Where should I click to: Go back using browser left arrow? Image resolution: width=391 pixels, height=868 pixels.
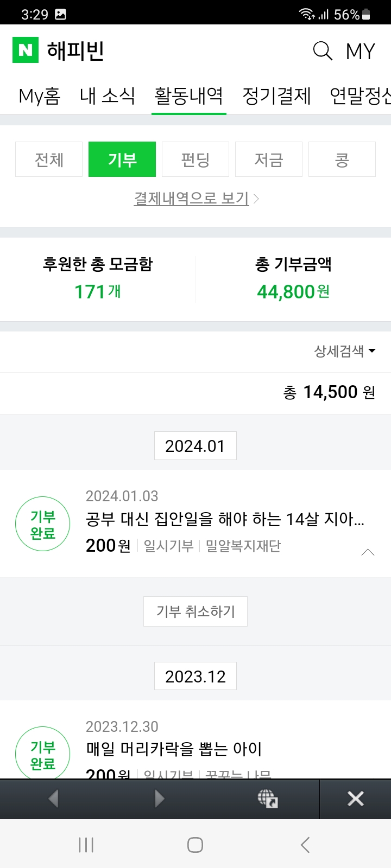(53, 799)
